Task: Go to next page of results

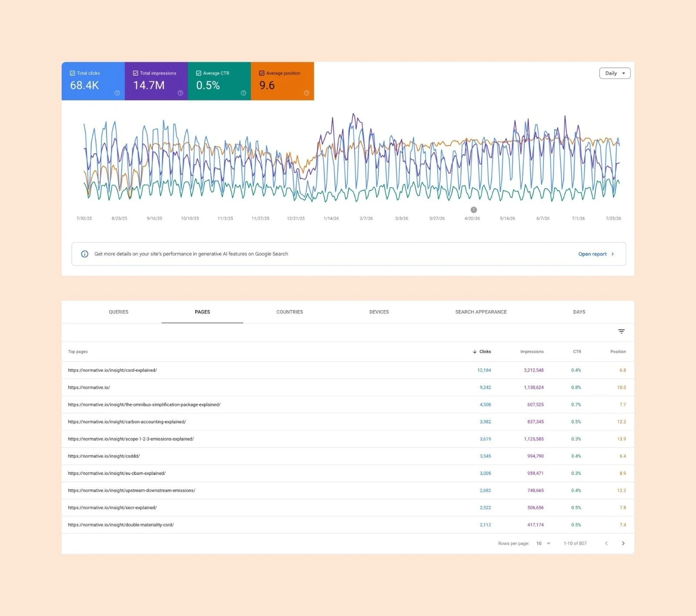Action: [x=623, y=543]
